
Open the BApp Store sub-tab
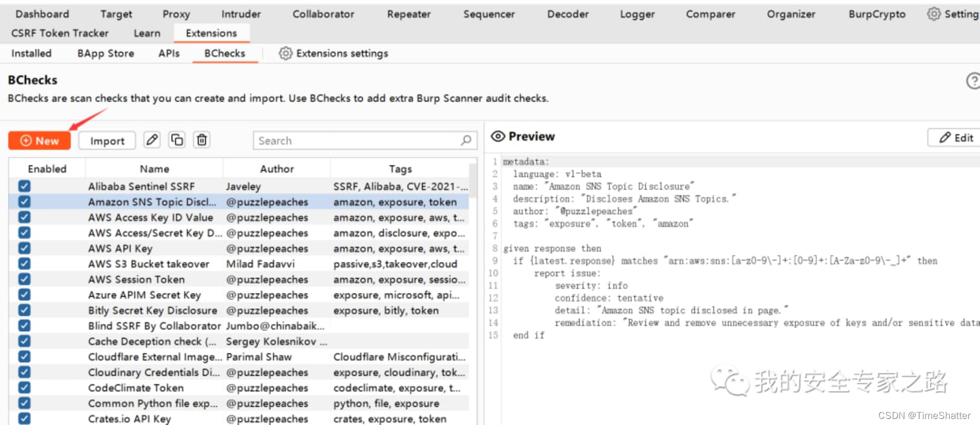106,53
